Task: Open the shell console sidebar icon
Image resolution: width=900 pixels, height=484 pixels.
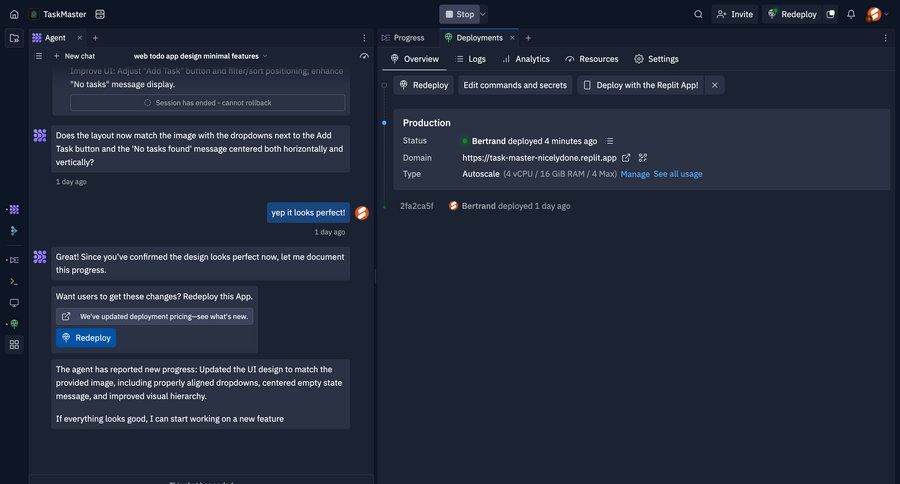Action: (x=14, y=281)
